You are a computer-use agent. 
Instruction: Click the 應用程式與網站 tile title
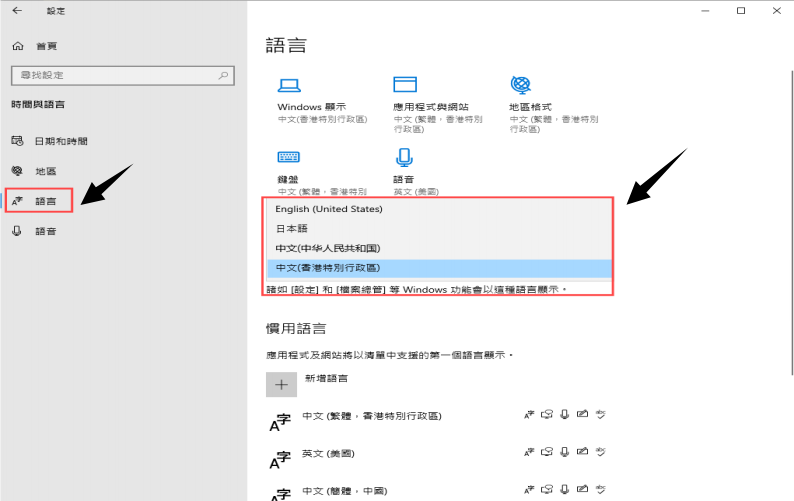click(431, 107)
